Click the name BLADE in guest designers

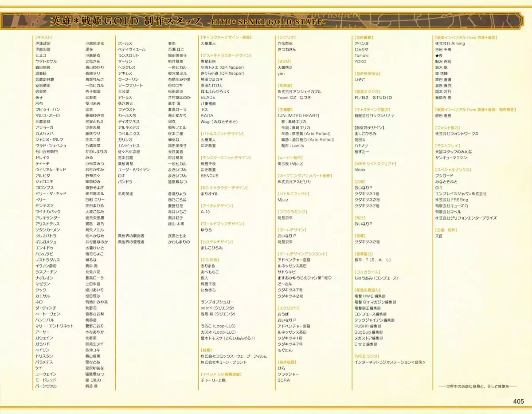pos(208,98)
